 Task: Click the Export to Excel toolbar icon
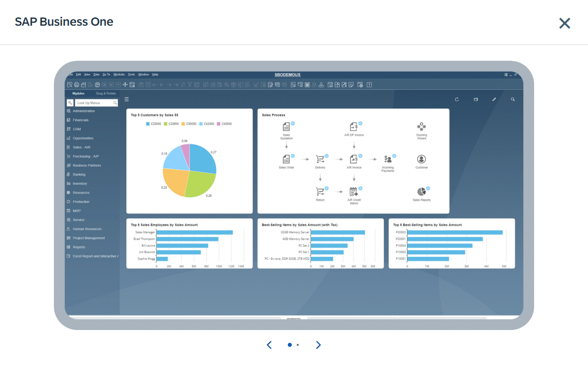[105, 84]
